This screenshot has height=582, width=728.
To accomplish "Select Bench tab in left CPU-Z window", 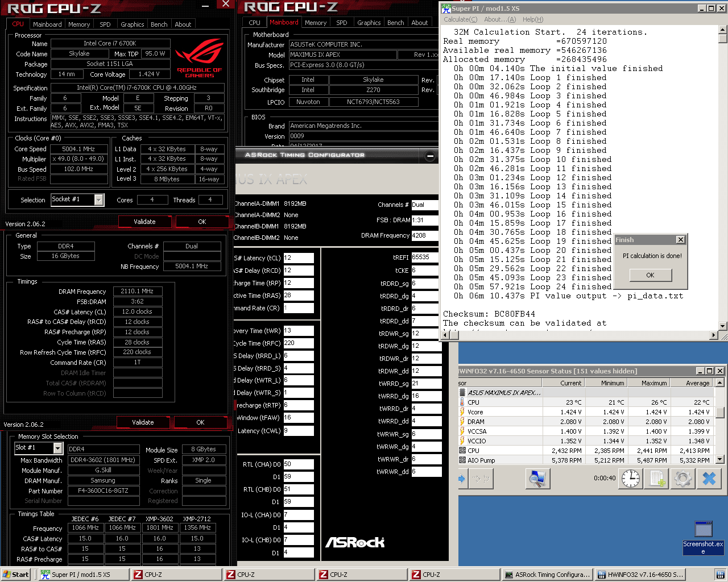I will point(159,24).
